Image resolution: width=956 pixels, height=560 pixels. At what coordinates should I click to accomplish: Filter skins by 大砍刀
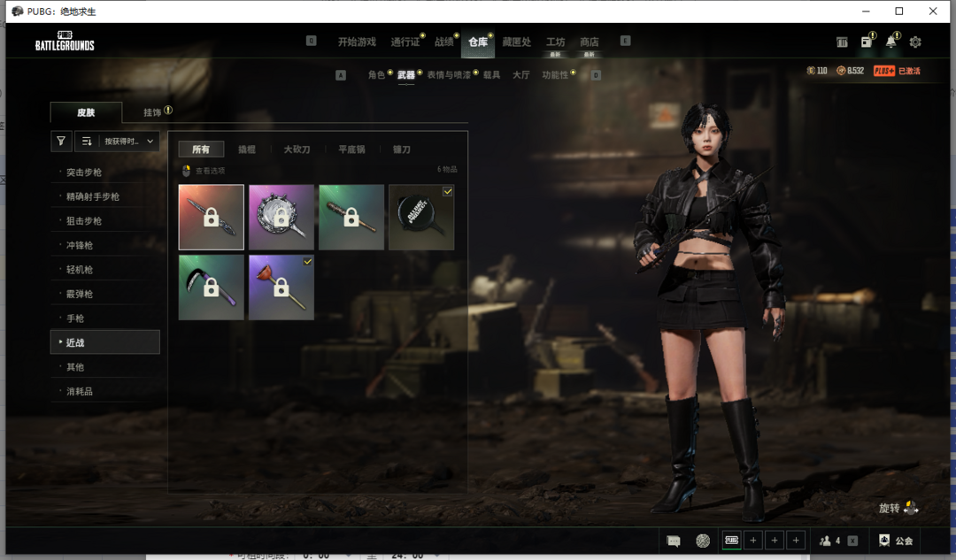click(x=297, y=150)
